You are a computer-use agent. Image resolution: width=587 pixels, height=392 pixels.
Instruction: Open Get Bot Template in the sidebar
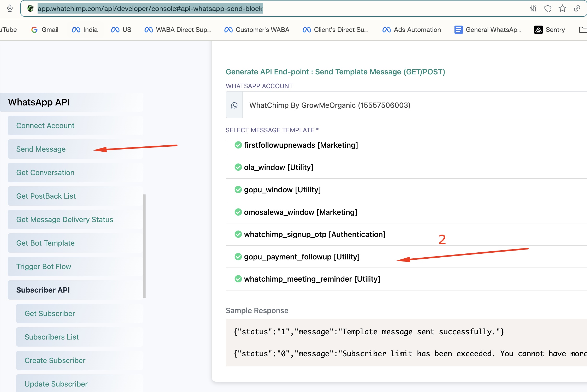click(75, 243)
